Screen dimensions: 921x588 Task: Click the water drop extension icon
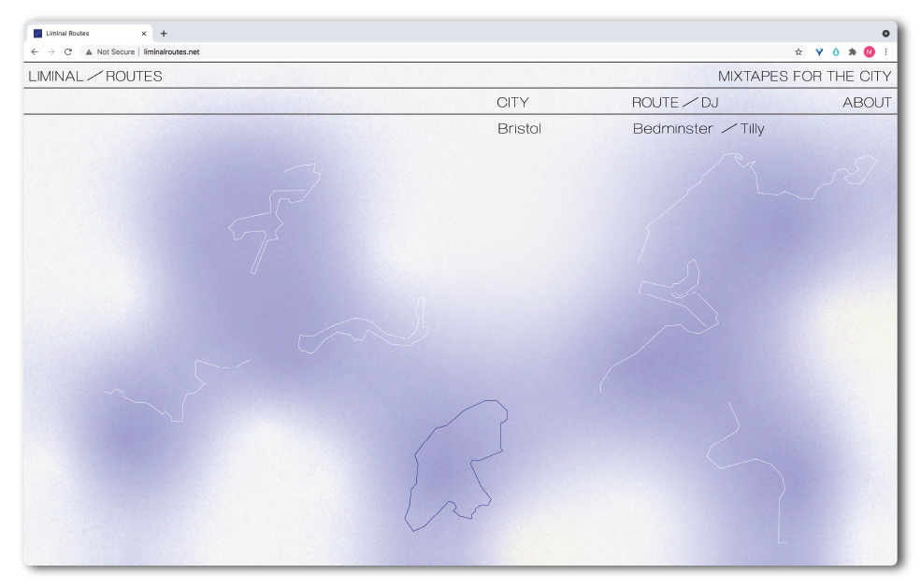pyautogui.click(x=835, y=52)
